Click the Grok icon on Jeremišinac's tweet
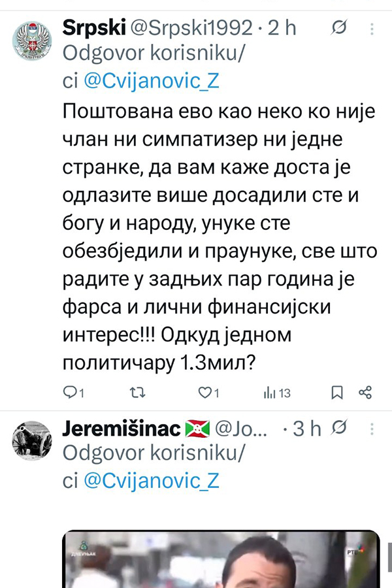Viewport: 392px width, 588px height. 339,429
